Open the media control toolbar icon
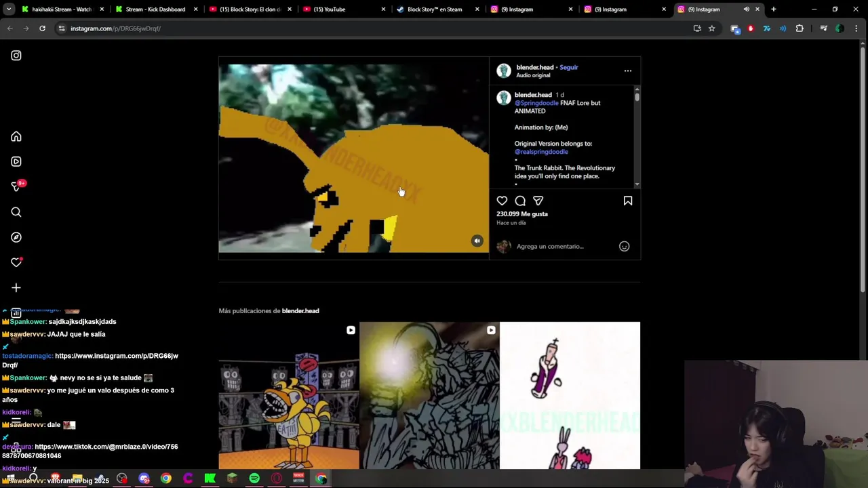This screenshot has height=488, width=868. point(824,28)
